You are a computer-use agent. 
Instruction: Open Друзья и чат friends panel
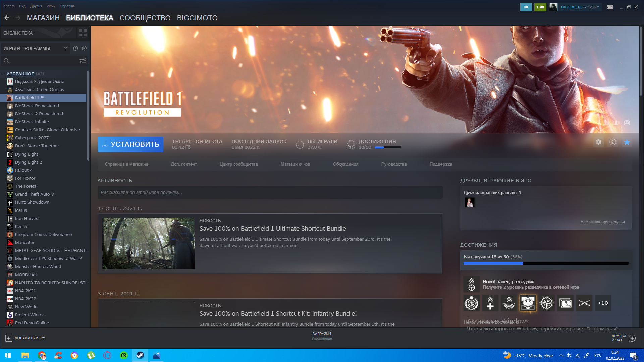coord(623,338)
